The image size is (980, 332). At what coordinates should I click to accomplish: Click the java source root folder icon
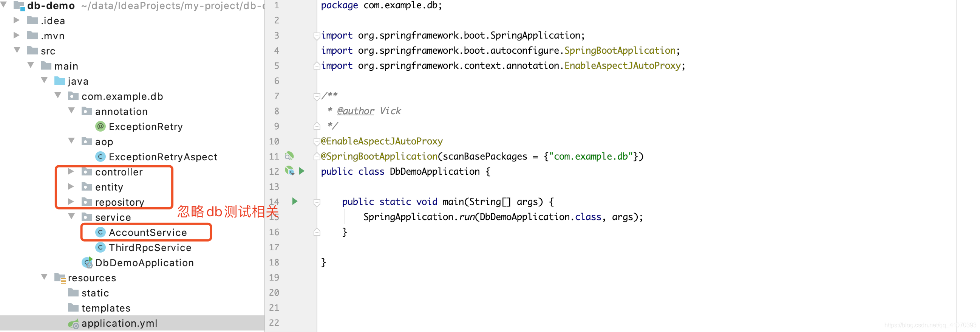(x=60, y=80)
